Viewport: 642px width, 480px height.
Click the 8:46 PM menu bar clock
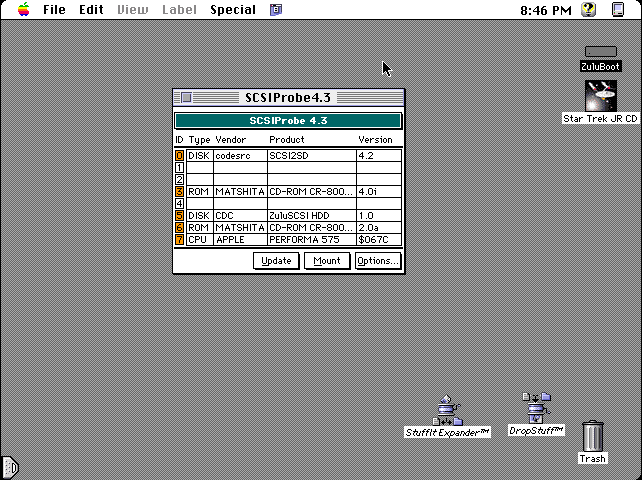[546, 10]
